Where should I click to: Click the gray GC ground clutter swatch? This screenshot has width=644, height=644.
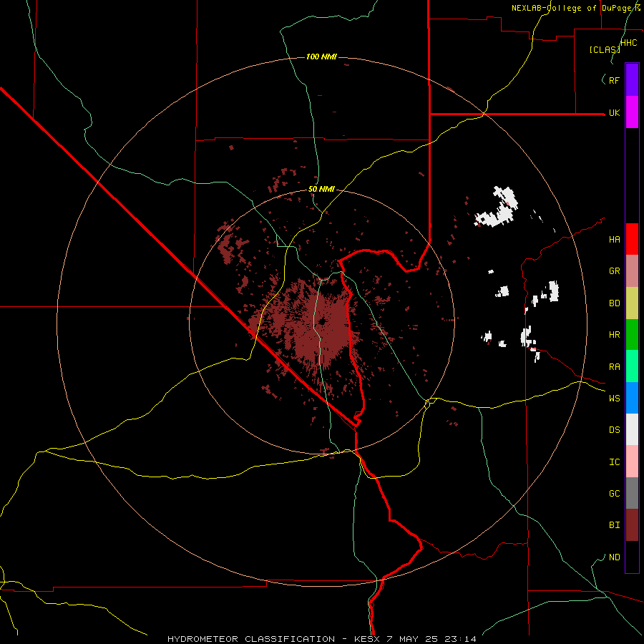click(632, 493)
